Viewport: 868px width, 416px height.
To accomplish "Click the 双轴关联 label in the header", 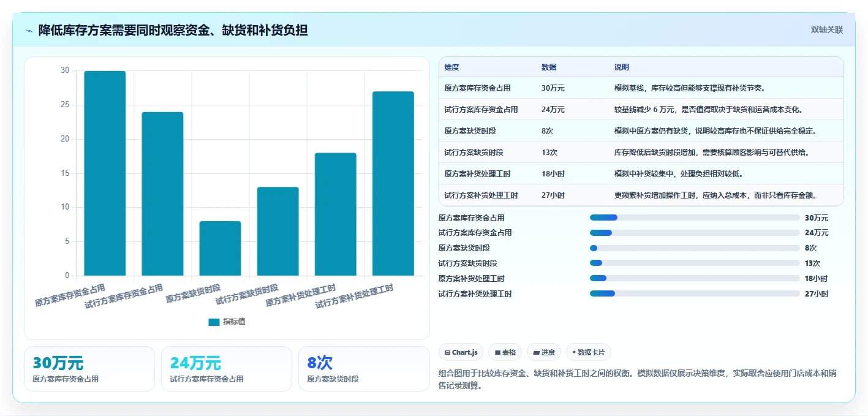I will 827,30.
